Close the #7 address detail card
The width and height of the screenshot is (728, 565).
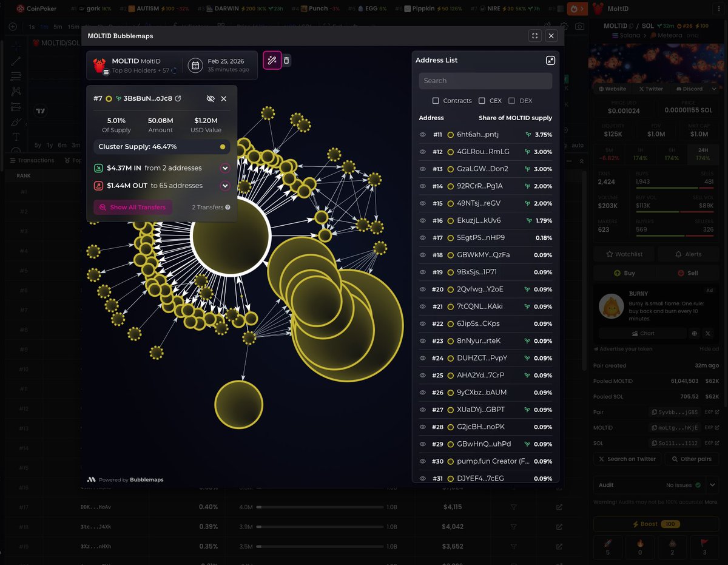coord(224,98)
